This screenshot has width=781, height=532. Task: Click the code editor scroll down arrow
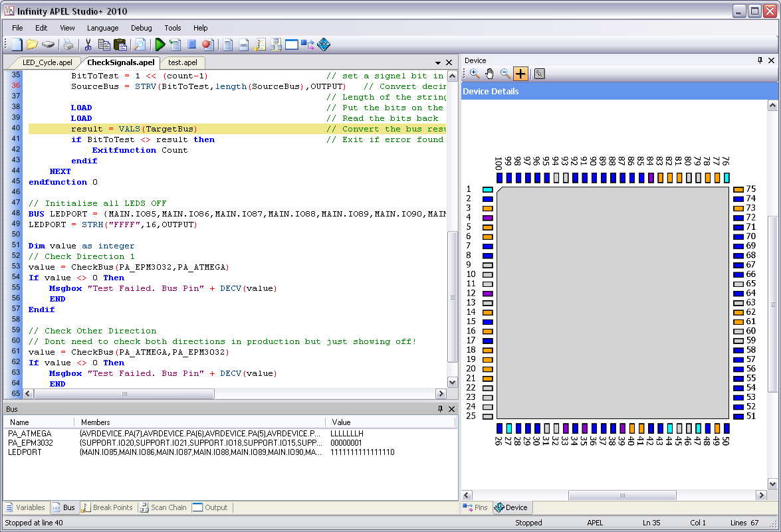452,382
